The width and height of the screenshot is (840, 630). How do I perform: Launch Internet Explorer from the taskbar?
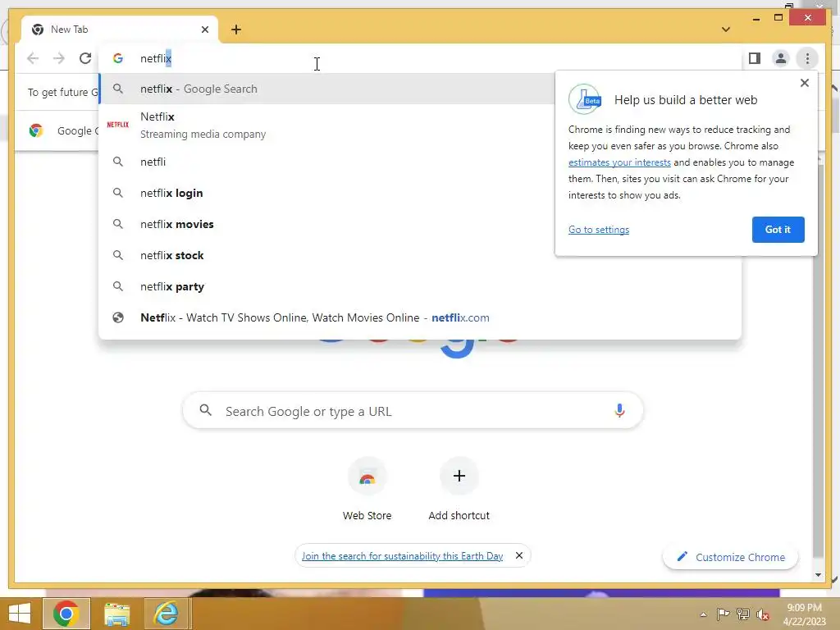(x=166, y=614)
